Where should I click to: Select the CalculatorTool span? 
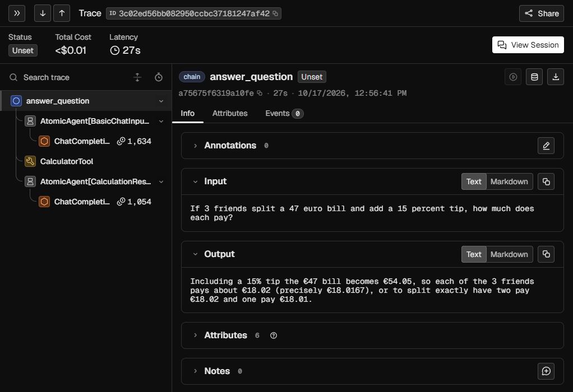point(86,161)
